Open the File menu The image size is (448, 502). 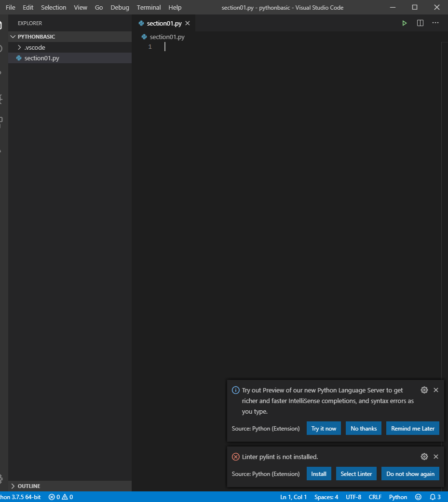(10, 7)
